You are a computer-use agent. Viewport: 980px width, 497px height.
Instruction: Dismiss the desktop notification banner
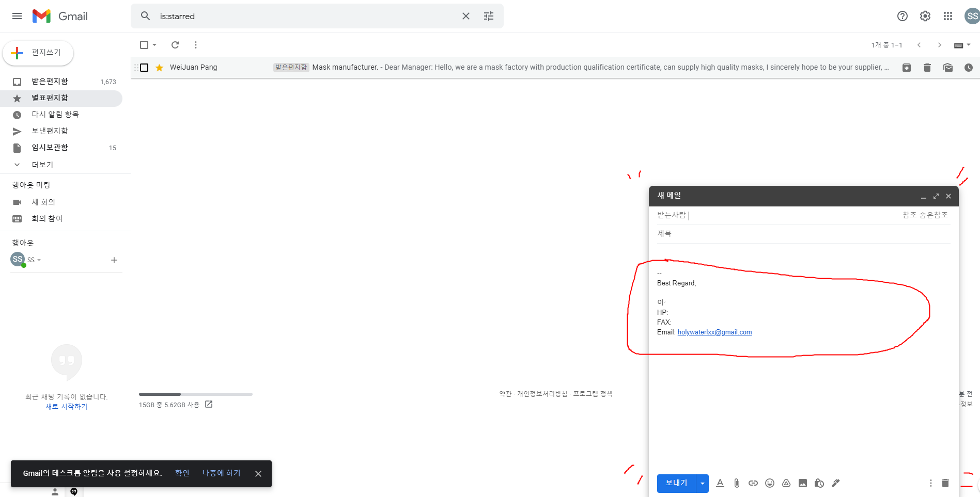(x=258, y=474)
